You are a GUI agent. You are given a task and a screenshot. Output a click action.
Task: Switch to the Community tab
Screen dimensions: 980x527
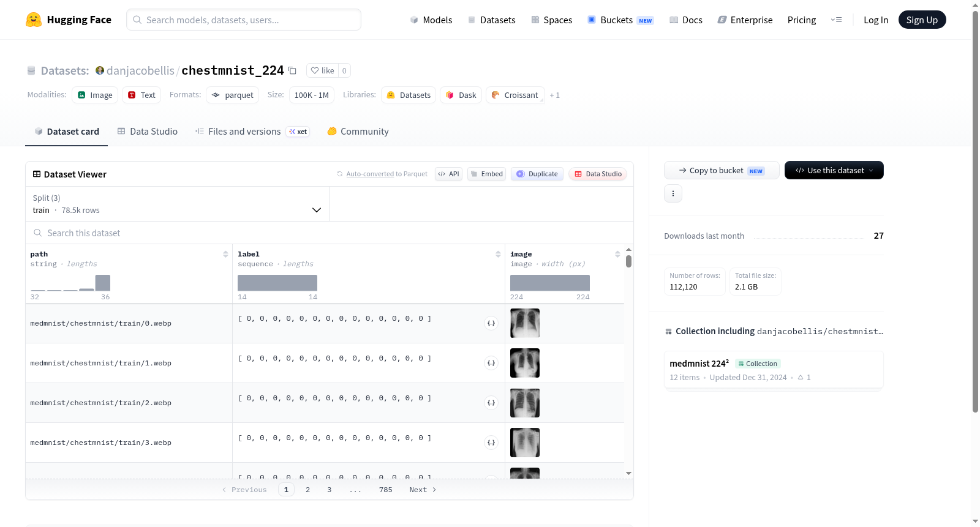358,131
